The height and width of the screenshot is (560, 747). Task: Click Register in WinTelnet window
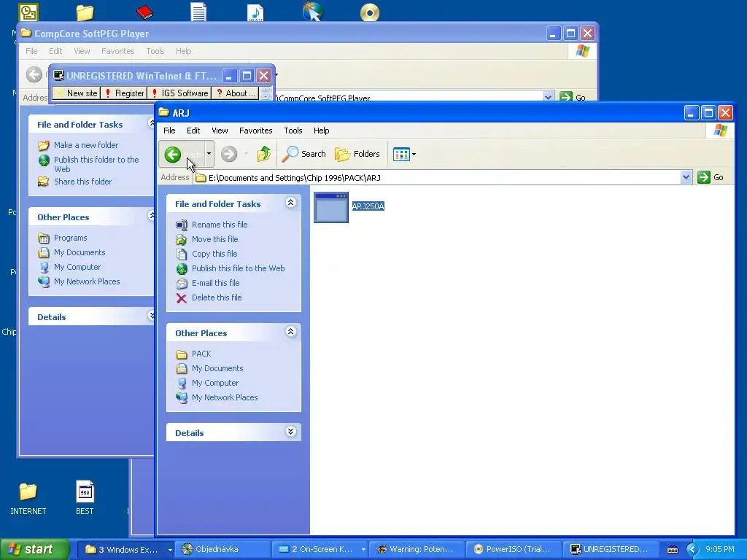(124, 93)
